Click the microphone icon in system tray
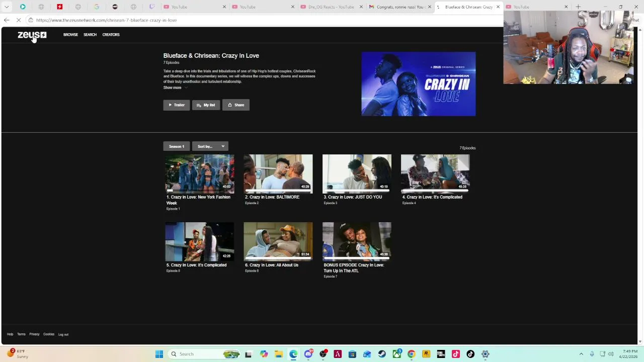The width and height of the screenshot is (644, 362). point(592,354)
